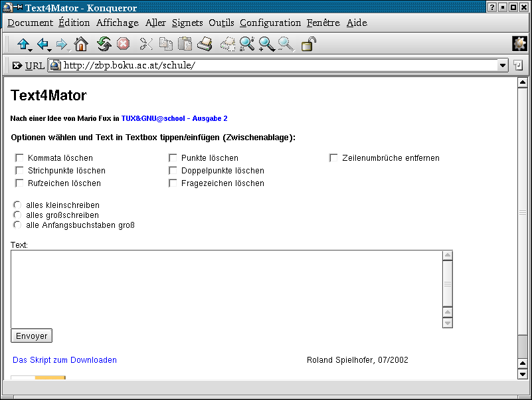Click the Cut scissors icon
This screenshot has height=400, width=532.
pos(146,44)
